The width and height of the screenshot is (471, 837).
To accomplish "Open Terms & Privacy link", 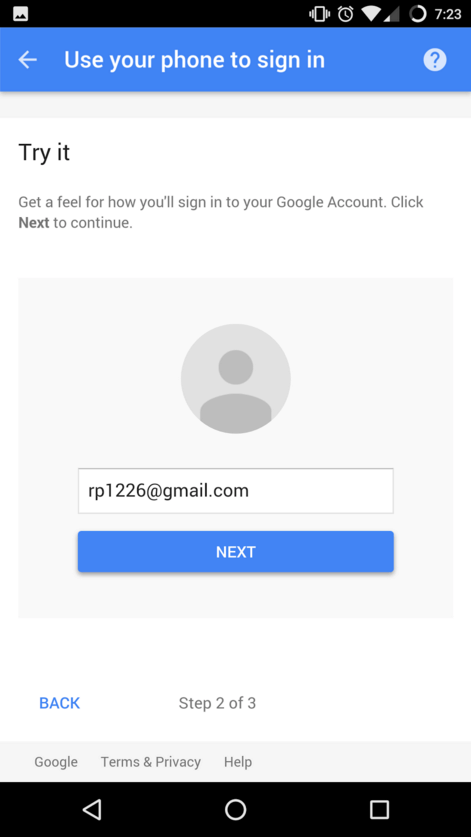I will tap(151, 762).
